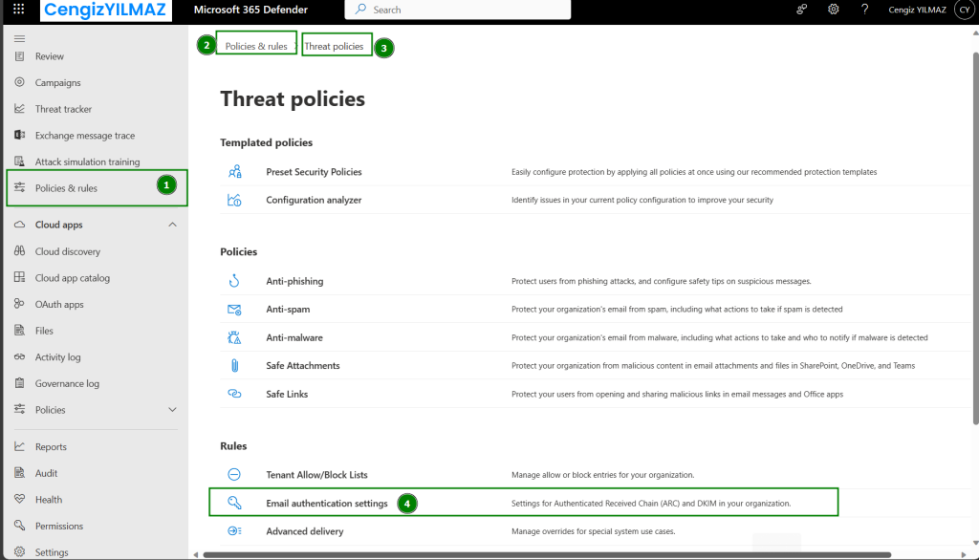Select Attack simulation training in sidebar
Image resolution: width=979 pixels, height=560 pixels.
[87, 162]
